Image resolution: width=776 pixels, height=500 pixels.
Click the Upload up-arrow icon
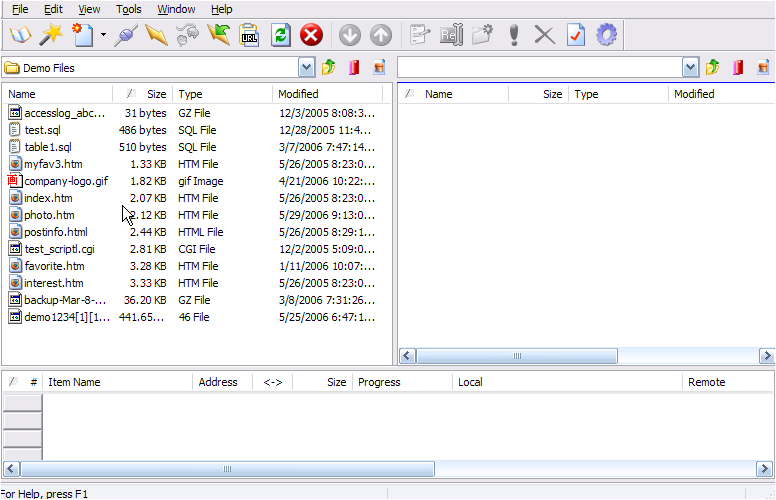point(381,35)
